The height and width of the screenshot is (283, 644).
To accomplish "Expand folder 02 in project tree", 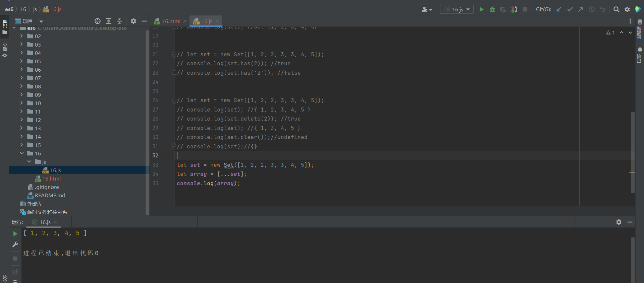I will 21,36.
